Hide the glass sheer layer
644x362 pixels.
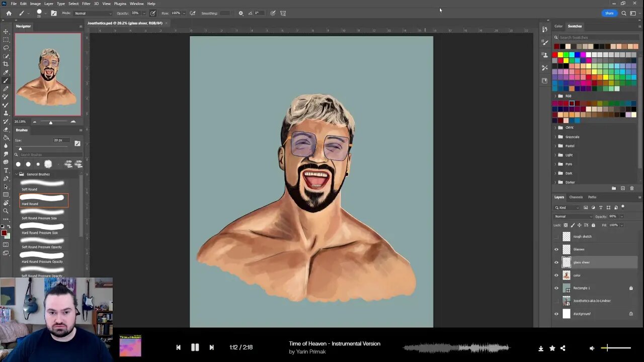point(556,262)
